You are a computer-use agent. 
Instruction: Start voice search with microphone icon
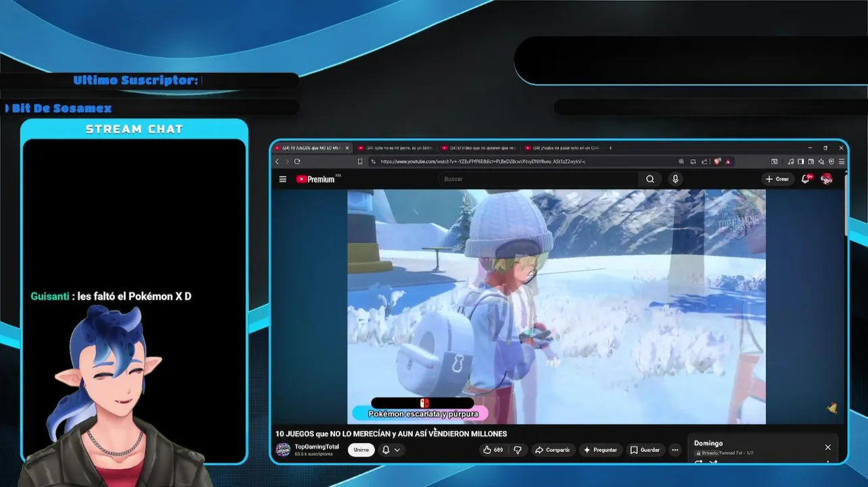pos(675,179)
